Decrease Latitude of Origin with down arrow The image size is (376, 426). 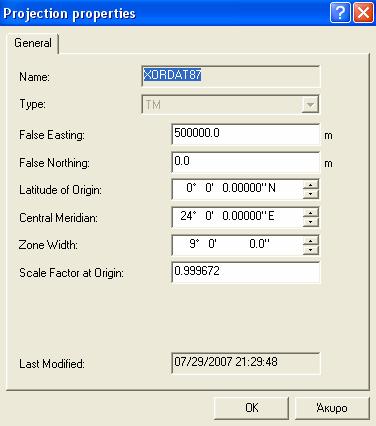point(311,194)
